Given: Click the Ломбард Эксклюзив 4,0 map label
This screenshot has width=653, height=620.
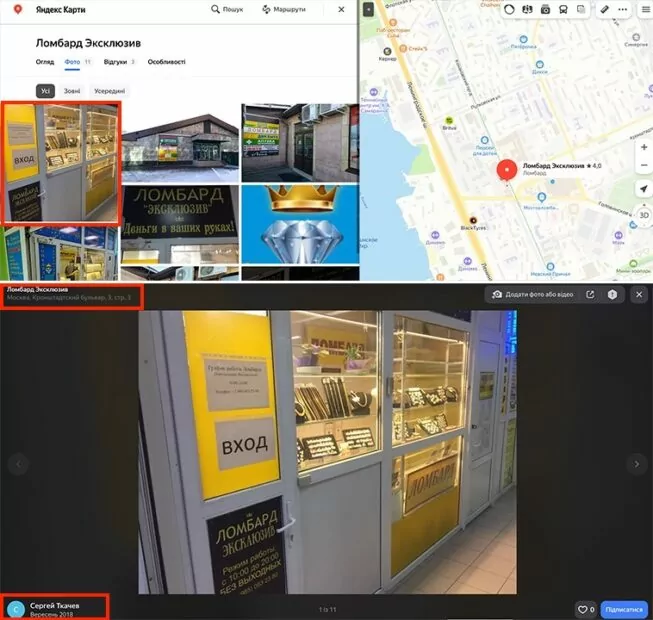Looking at the screenshot, I should 562,166.
